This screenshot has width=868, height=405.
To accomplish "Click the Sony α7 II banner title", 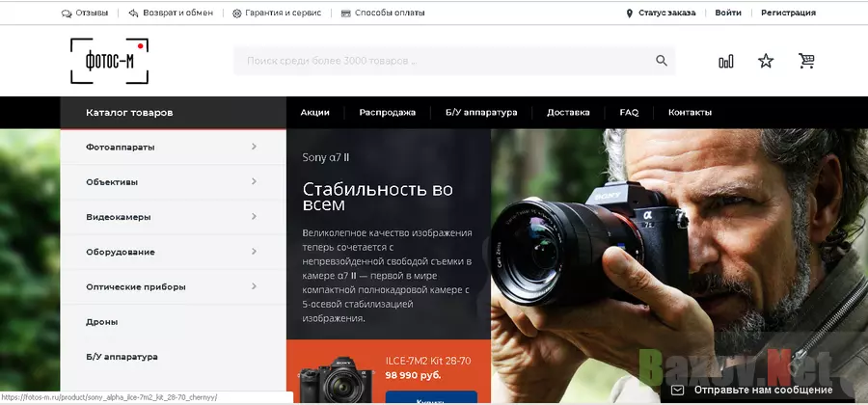I will click(x=326, y=158).
